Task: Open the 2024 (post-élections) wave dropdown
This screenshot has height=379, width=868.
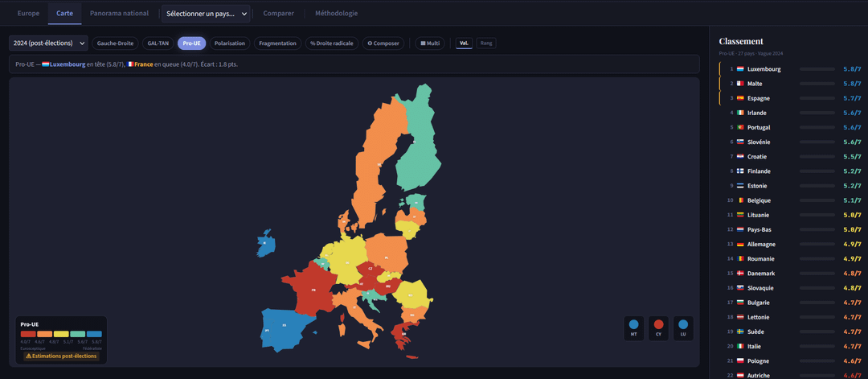Action: point(48,43)
